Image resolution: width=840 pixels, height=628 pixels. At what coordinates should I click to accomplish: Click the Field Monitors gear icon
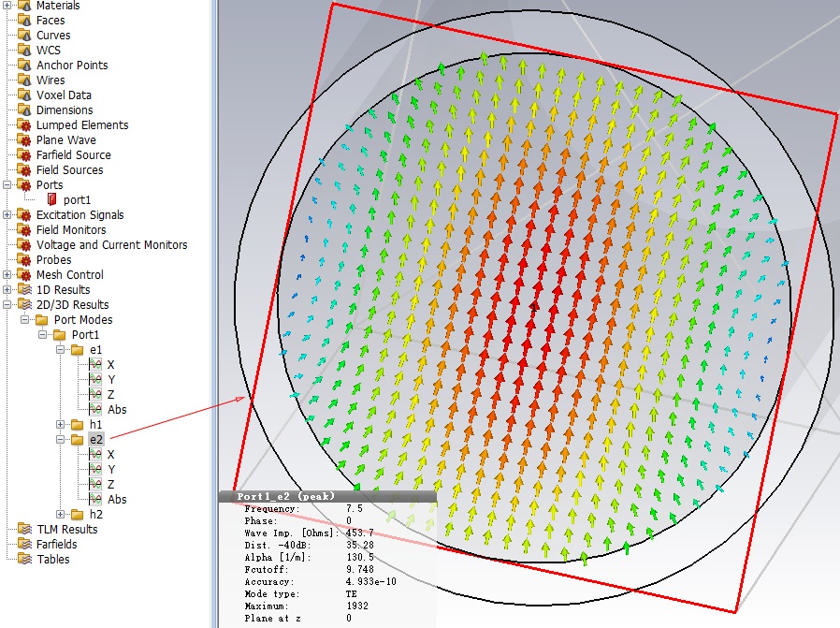[x=24, y=230]
